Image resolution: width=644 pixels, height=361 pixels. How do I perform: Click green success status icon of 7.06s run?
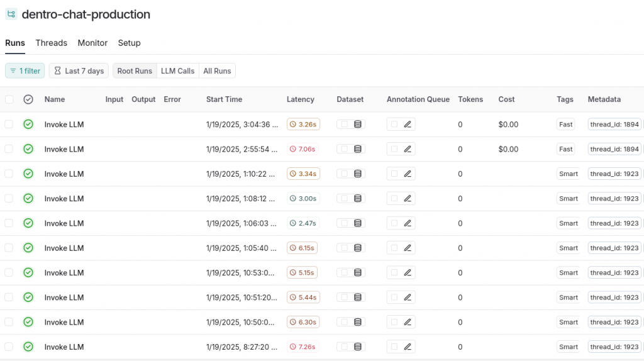[28, 149]
